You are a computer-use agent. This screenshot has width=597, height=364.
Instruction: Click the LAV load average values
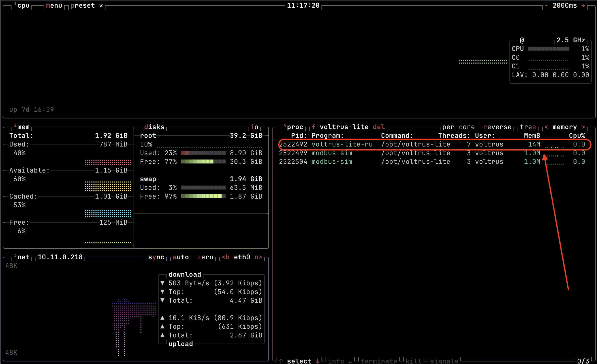(x=561, y=75)
